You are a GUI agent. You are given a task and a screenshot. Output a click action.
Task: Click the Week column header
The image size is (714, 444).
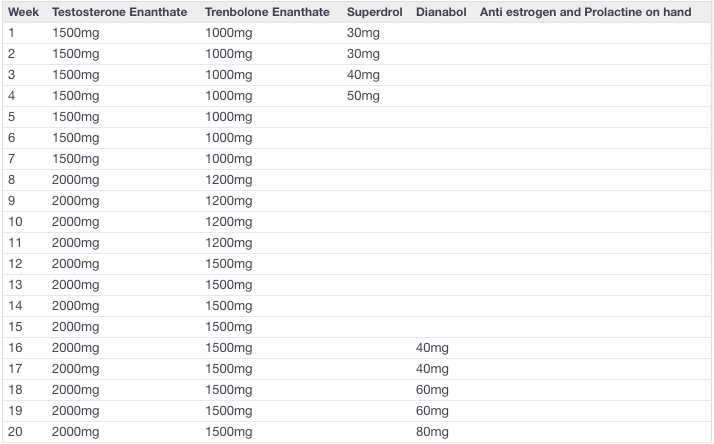tap(23, 12)
